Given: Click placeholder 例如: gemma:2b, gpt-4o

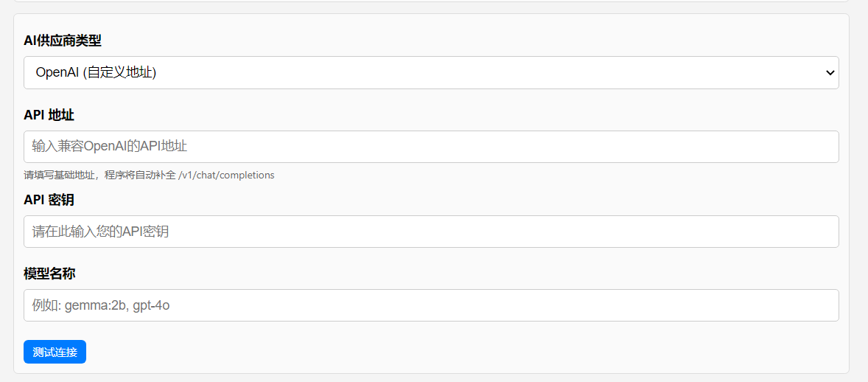Looking at the screenshot, I should coord(101,305).
